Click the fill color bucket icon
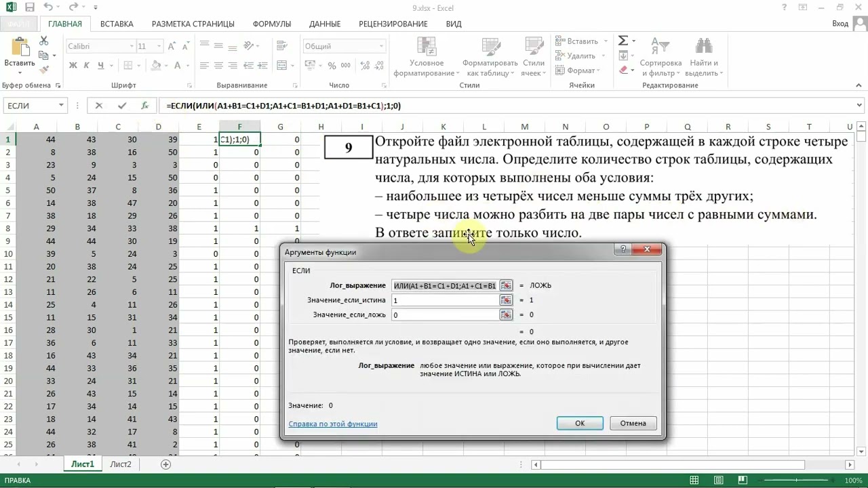The image size is (868, 488). click(157, 66)
